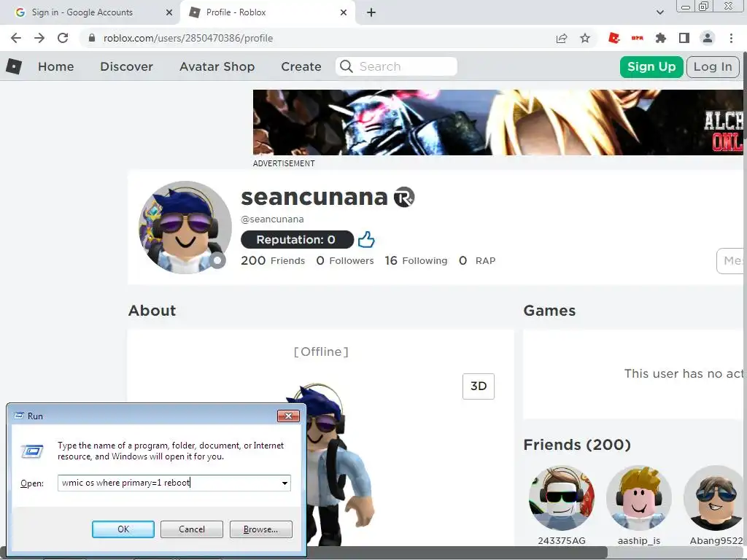The height and width of the screenshot is (560, 747).
Task: Click the browser address bar URL
Action: (x=187, y=38)
